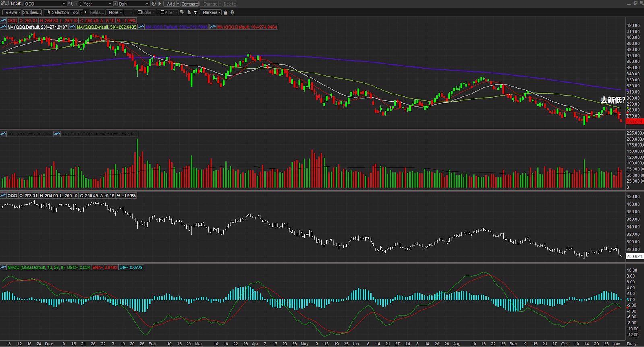The image size is (644, 347).
Task: Click the MA 200 study chart icon
Action: coord(141,27)
